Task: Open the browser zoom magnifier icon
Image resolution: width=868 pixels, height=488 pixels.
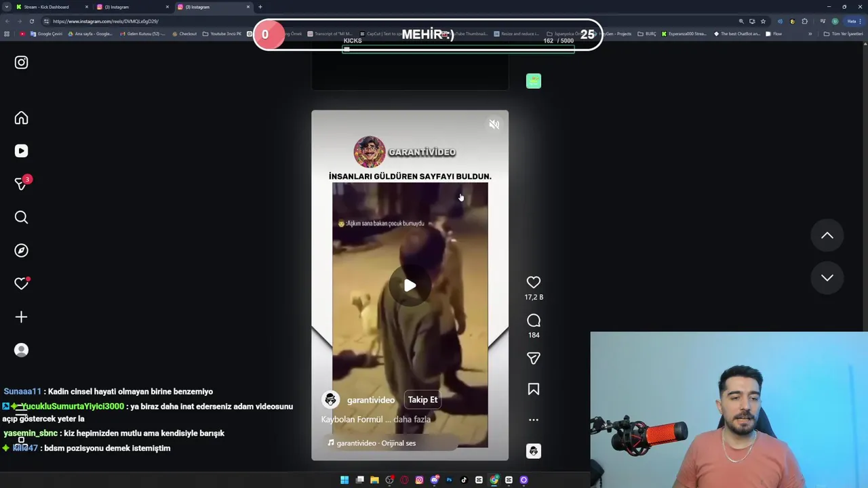Action: click(741, 21)
